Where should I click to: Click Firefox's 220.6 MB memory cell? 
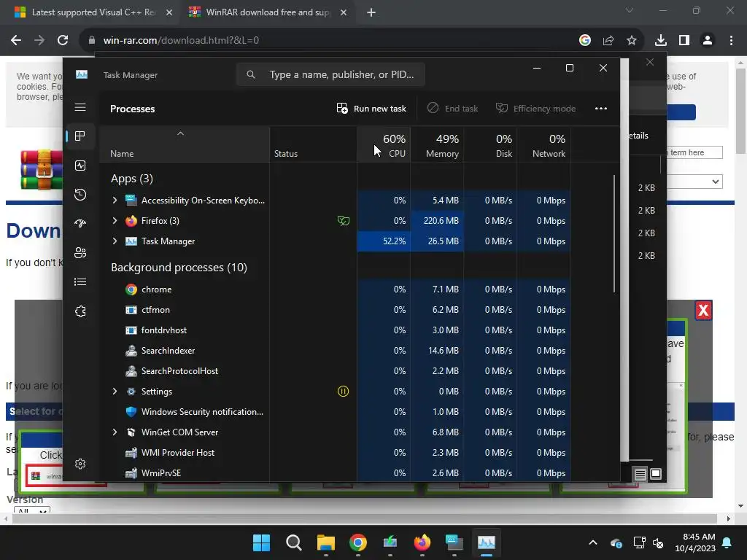[x=437, y=220]
